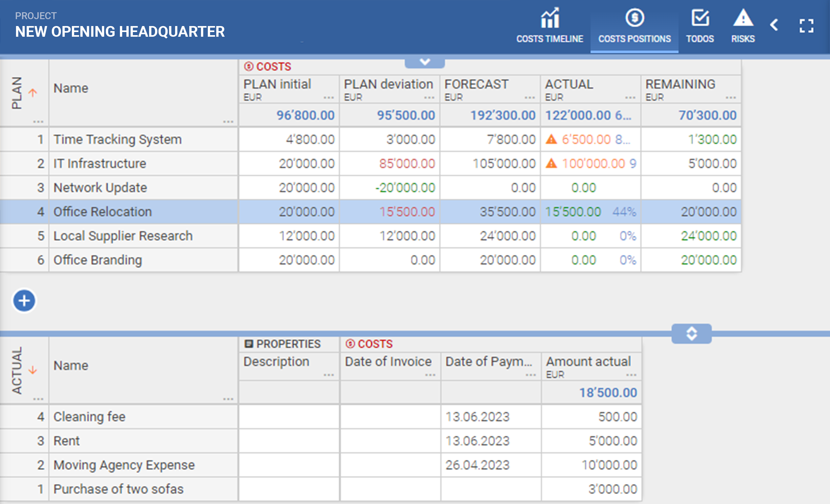Viewport: 830px width, 504px height.
Task: Select the Cleaning fee entry
Action: click(321, 417)
